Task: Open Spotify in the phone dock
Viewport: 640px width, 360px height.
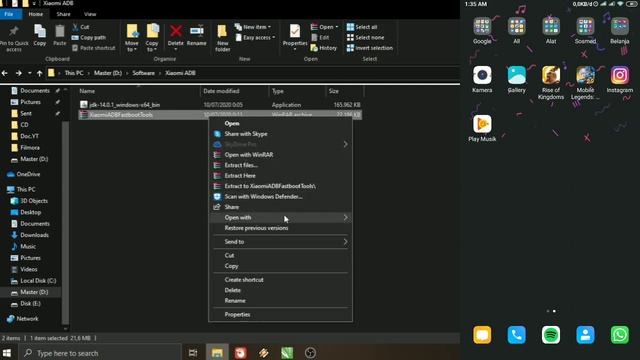Action: 551,335
